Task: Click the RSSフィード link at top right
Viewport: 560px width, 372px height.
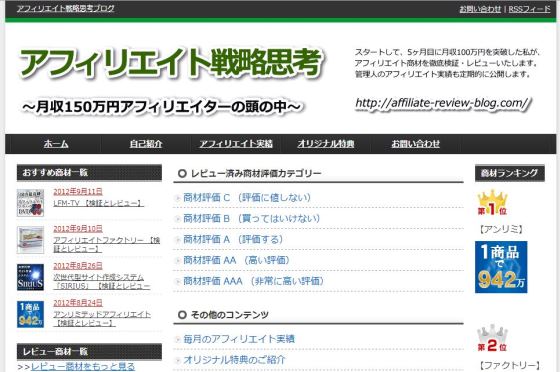Action: tap(529, 9)
